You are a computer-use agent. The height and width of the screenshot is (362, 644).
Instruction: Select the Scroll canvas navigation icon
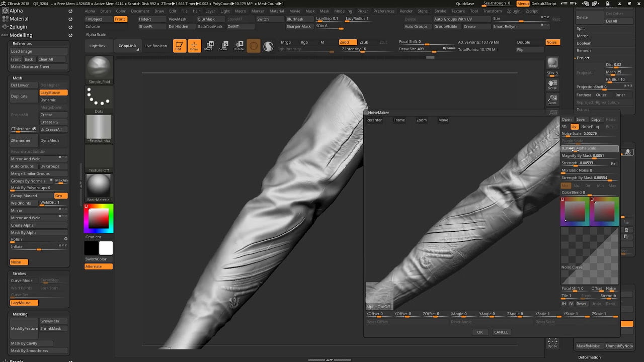click(552, 84)
